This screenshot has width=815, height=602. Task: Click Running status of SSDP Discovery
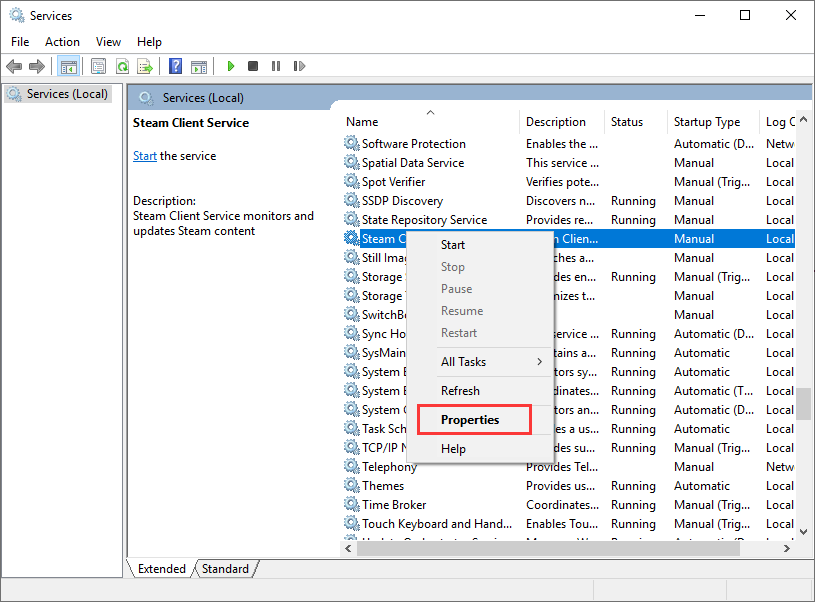coord(633,201)
